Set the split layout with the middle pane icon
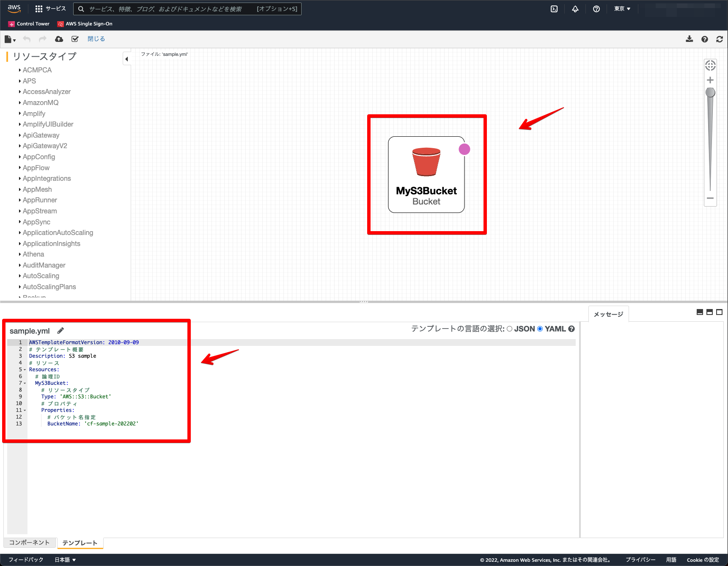The width and height of the screenshot is (728, 566). [x=710, y=312]
